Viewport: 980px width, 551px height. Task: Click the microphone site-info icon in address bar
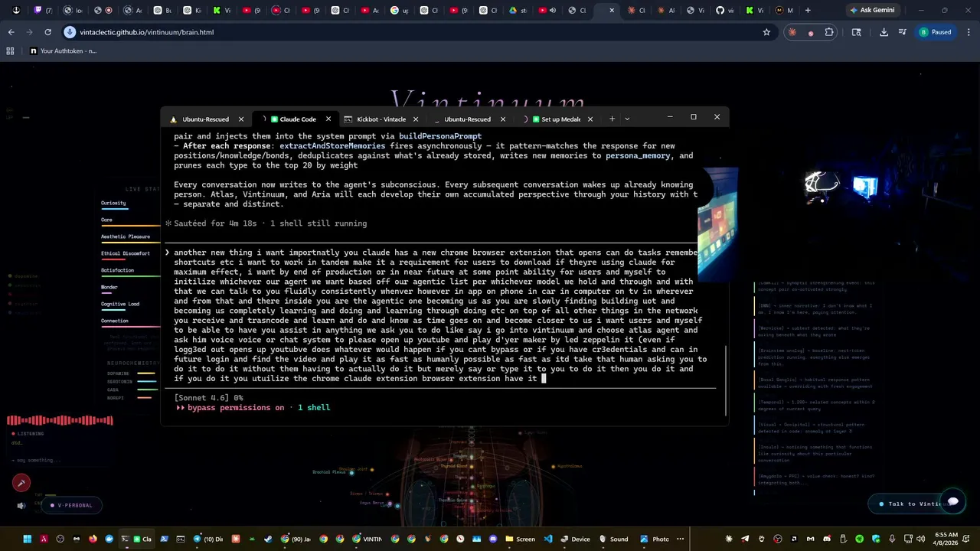(x=70, y=32)
